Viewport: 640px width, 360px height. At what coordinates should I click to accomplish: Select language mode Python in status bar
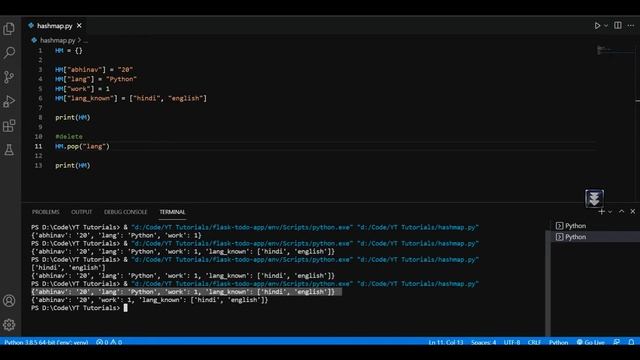558,342
